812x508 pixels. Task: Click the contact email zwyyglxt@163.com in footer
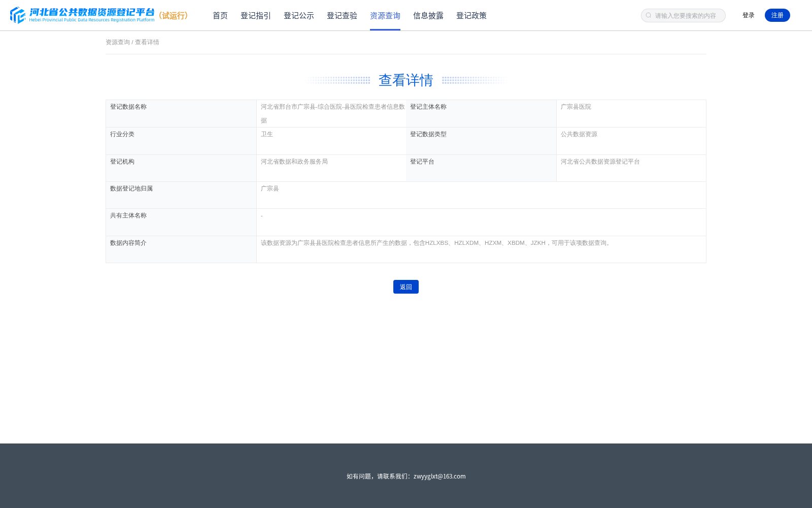pos(439,476)
